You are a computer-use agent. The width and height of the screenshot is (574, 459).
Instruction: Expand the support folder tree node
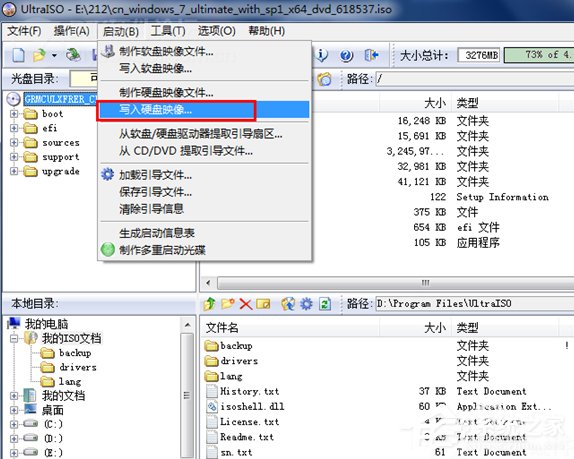click(x=14, y=157)
